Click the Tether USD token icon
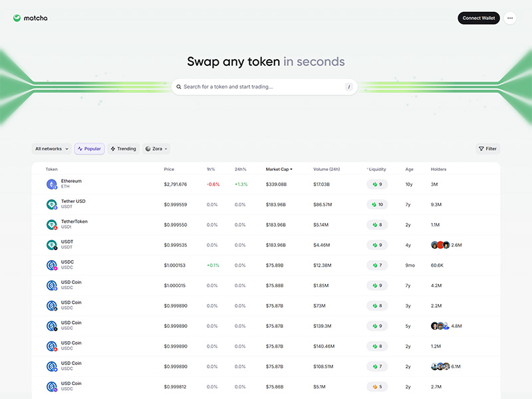This screenshot has height=399, width=532. [52, 205]
